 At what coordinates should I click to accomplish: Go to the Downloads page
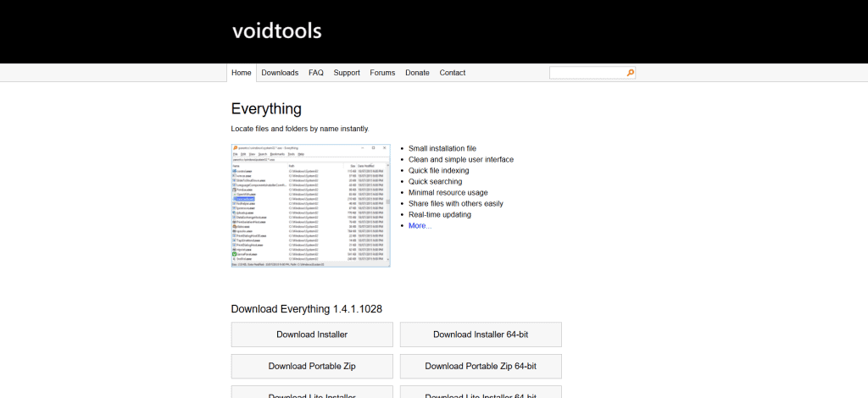[x=280, y=73]
